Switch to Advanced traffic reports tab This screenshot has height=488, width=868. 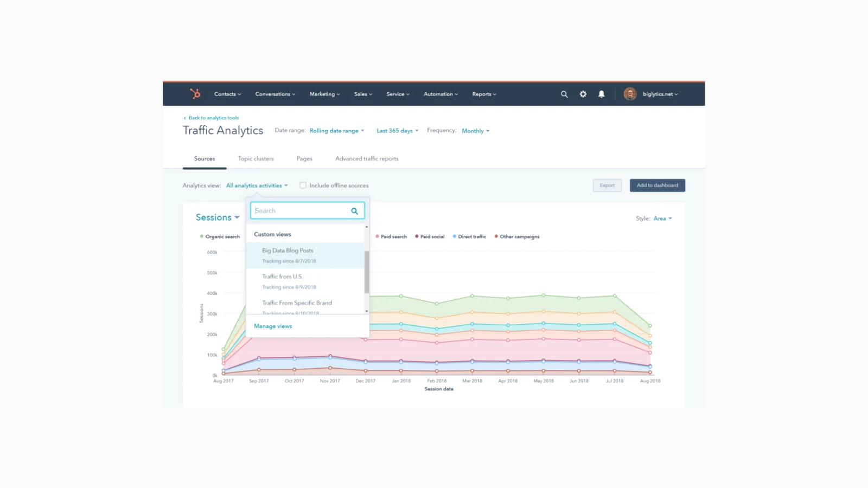(367, 159)
